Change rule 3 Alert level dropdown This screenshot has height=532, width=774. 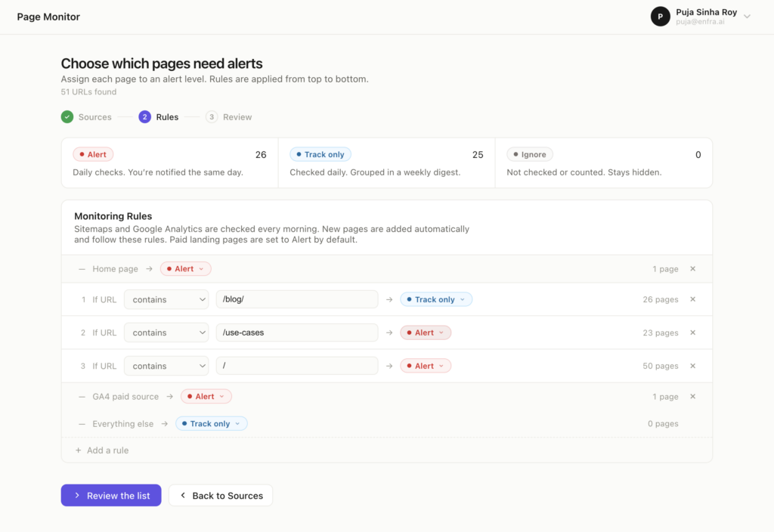click(426, 366)
